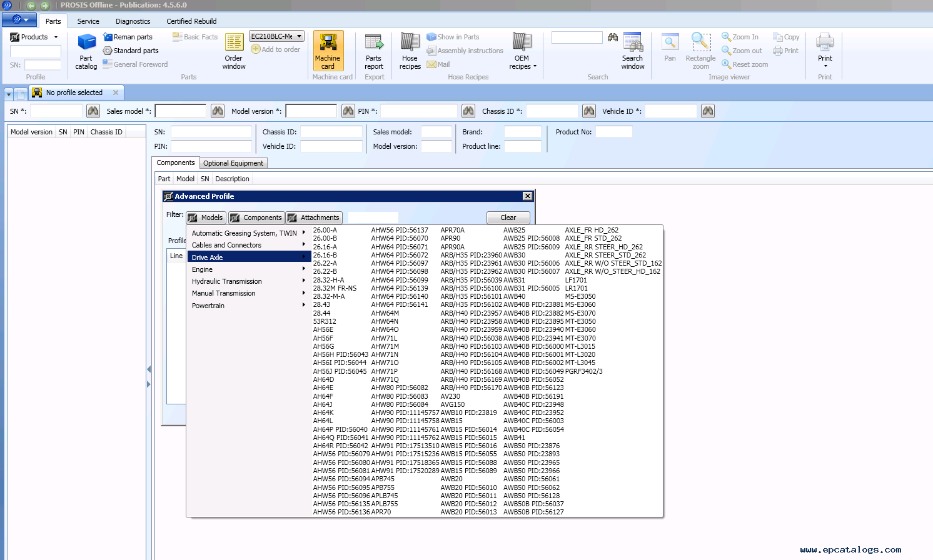Click the Advanced Profile filter text box

(373, 217)
